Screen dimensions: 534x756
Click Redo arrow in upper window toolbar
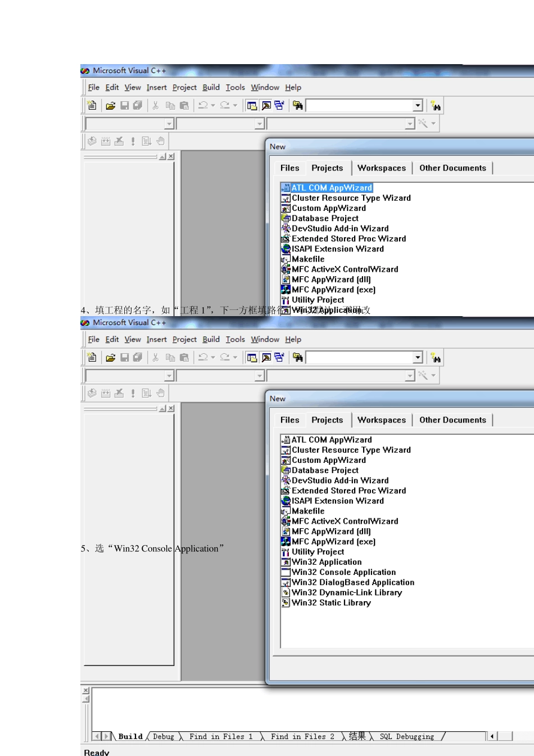click(x=225, y=105)
